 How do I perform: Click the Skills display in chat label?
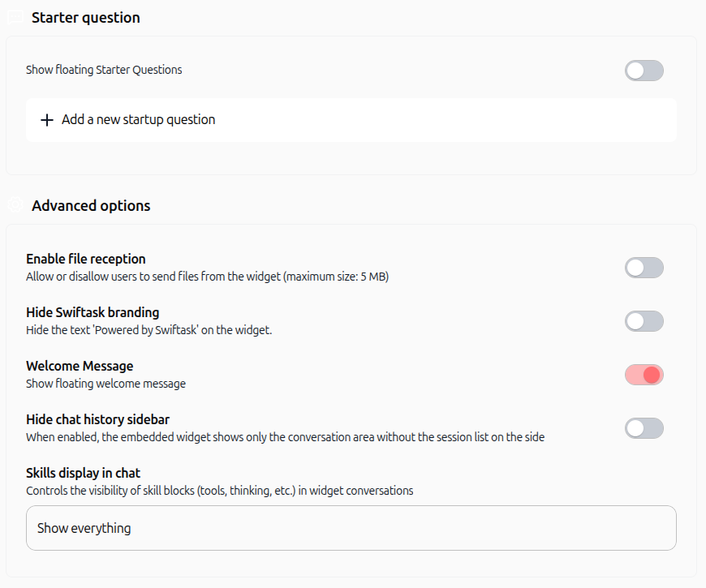click(83, 473)
